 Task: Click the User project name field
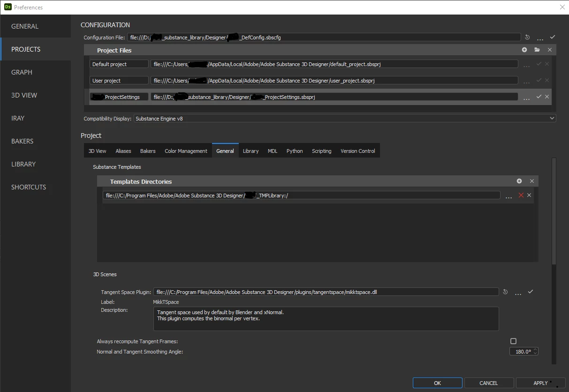[119, 81]
